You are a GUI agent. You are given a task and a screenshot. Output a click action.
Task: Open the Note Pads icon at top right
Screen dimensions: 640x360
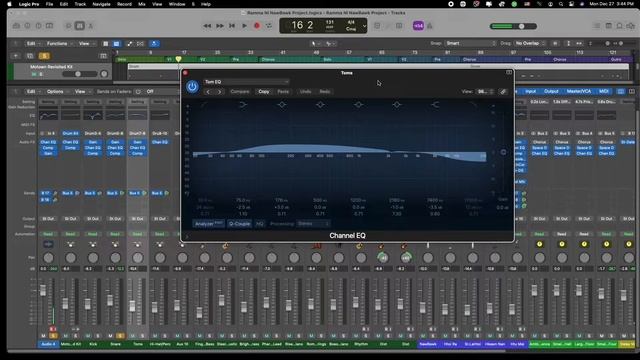pyautogui.click(x=609, y=26)
